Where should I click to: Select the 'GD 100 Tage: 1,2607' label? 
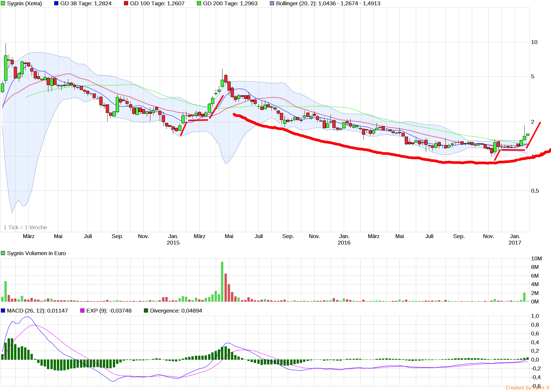coord(157,4)
